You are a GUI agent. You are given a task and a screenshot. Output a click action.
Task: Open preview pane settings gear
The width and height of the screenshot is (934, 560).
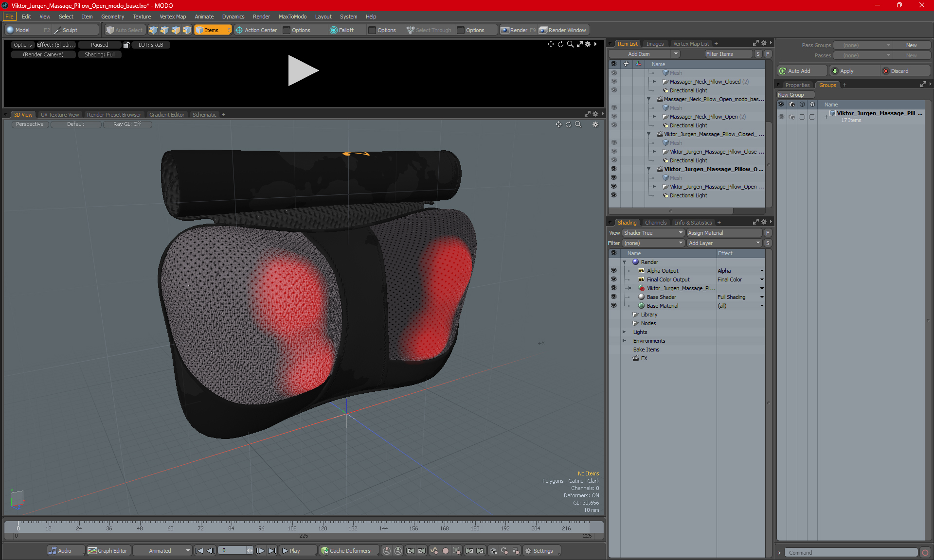(x=588, y=44)
